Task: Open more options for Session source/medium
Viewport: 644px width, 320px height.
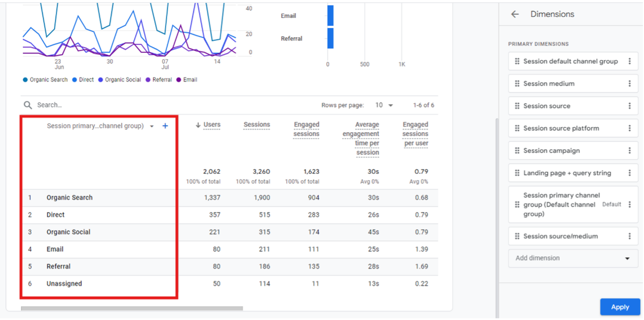Action: point(629,236)
